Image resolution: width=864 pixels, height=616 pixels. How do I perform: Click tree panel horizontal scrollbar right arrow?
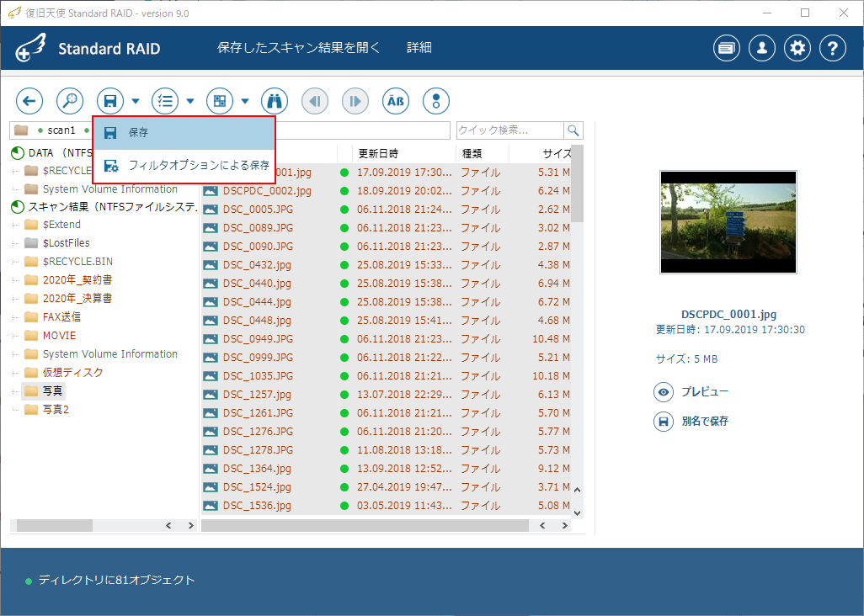click(x=190, y=526)
